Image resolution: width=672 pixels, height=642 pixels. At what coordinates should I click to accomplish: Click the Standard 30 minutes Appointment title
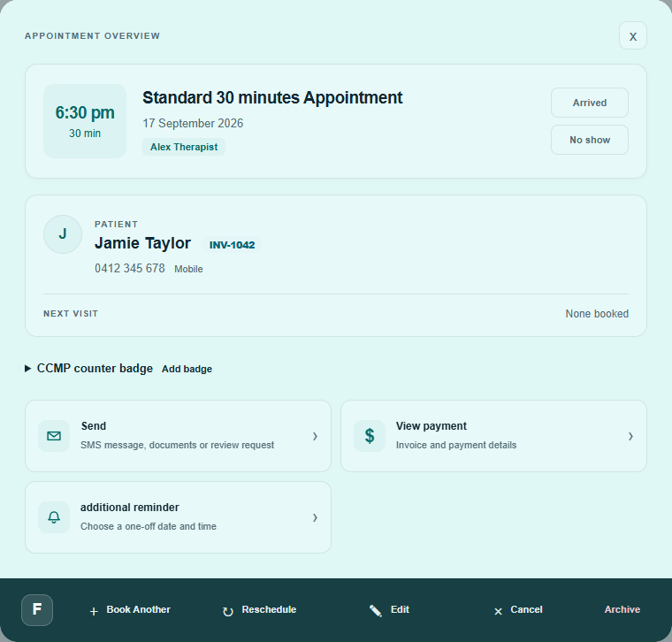click(272, 97)
